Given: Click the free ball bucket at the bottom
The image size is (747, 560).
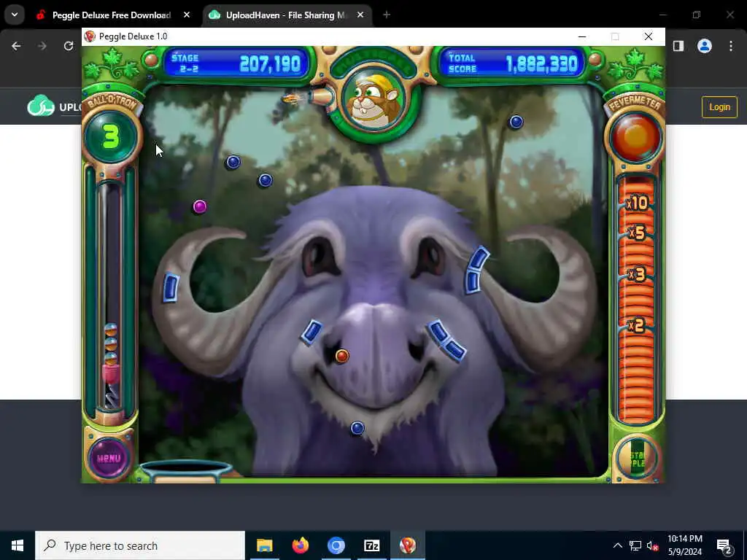Looking at the screenshot, I should [x=185, y=472].
